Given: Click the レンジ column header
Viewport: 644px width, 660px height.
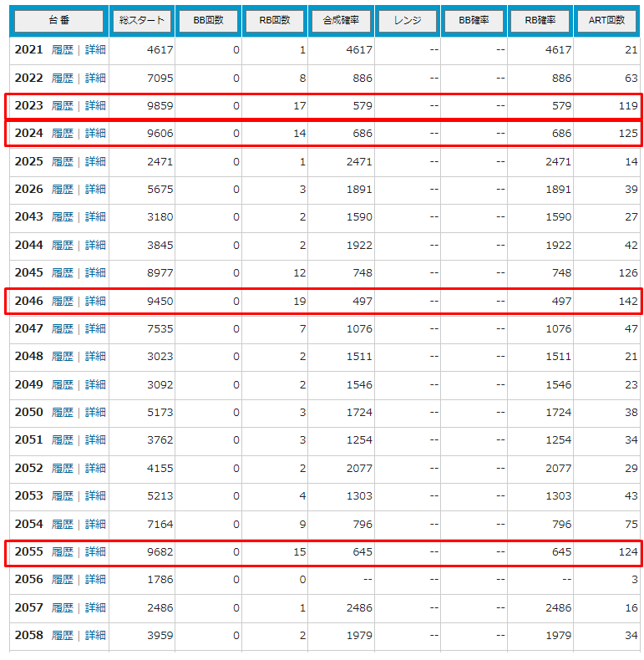Looking at the screenshot, I should click(x=408, y=20).
